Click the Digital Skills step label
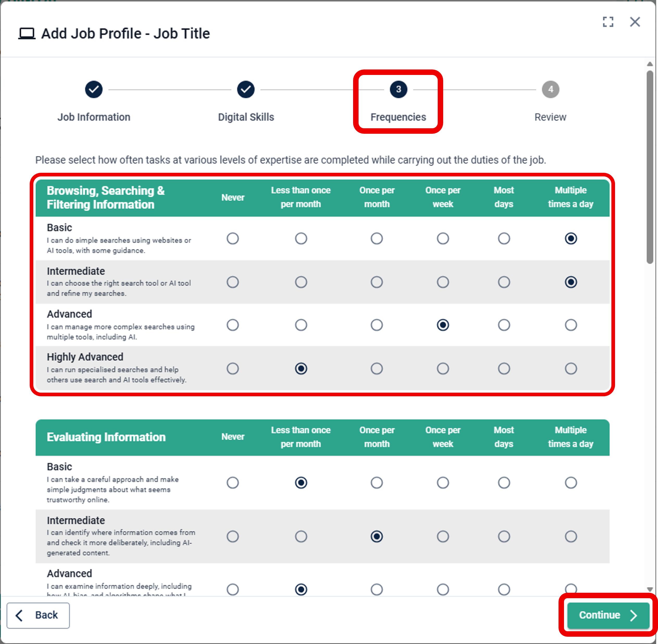 tap(246, 117)
